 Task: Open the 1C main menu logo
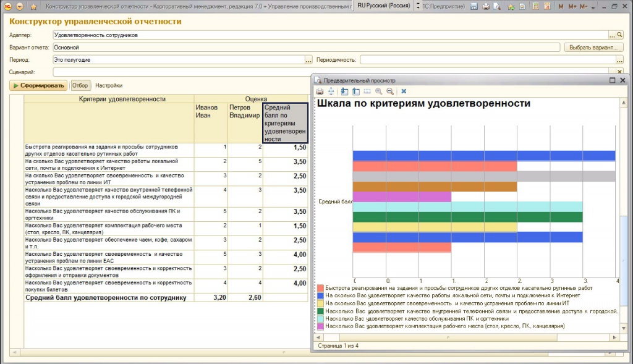[x=7, y=6]
